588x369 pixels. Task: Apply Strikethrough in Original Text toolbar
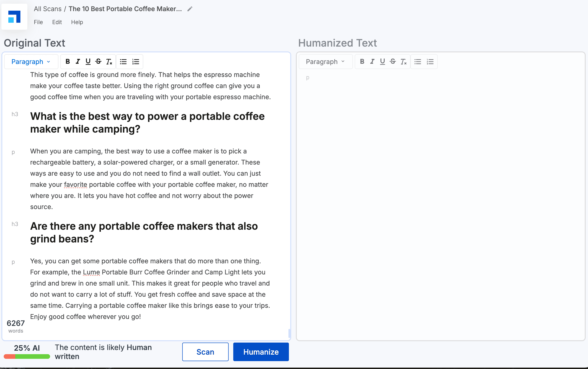click(98, 61)
